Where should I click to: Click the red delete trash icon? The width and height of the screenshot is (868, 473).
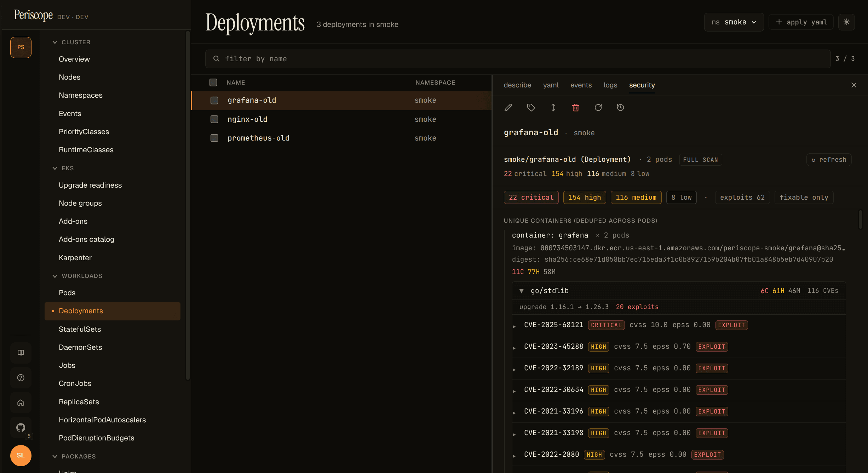point(576,108)
